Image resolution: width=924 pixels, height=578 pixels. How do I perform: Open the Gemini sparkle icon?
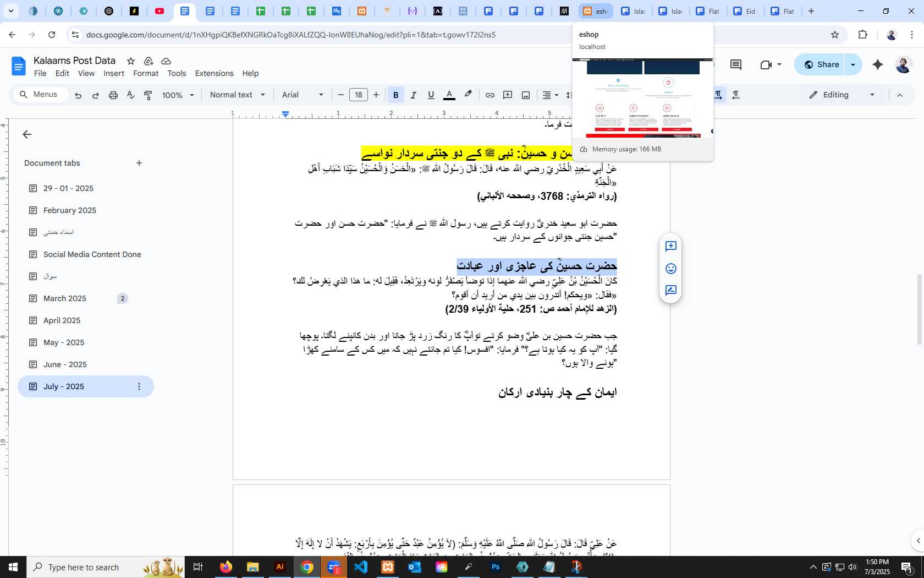click(878, 64)
